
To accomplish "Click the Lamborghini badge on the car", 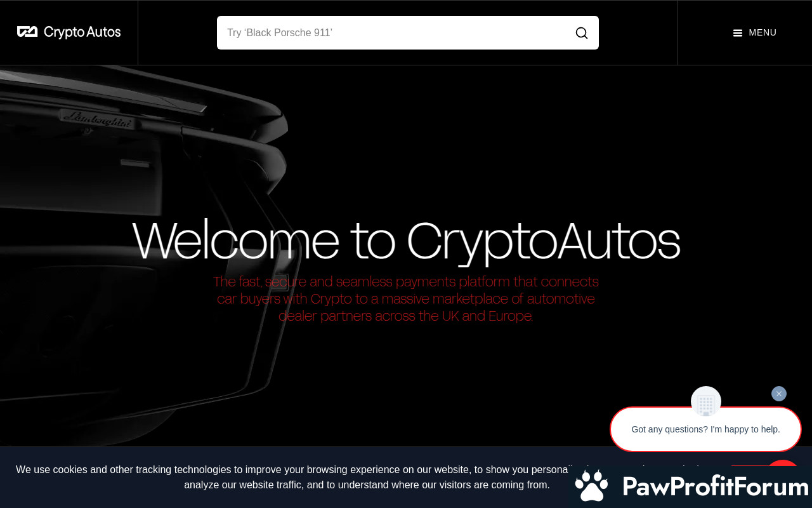I will [96, 119].
